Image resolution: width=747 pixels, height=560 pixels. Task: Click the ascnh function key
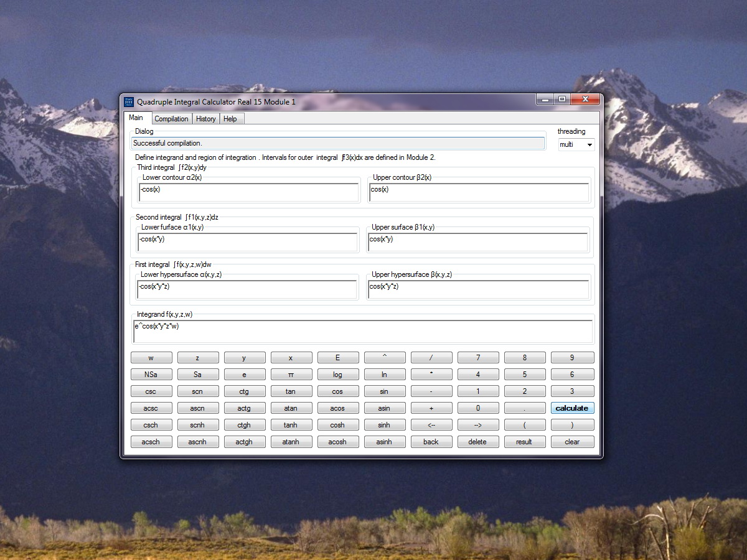(x=198, y=442)
